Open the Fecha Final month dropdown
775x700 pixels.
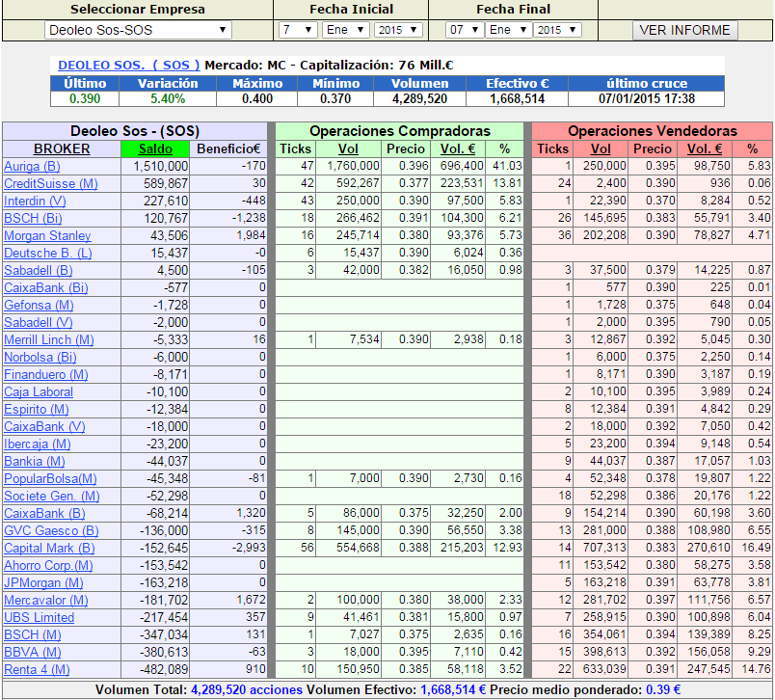[x=508, y=30]
